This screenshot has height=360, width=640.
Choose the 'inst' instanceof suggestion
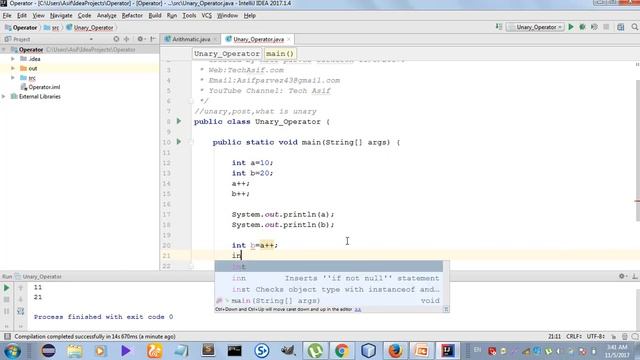[329, 289]
